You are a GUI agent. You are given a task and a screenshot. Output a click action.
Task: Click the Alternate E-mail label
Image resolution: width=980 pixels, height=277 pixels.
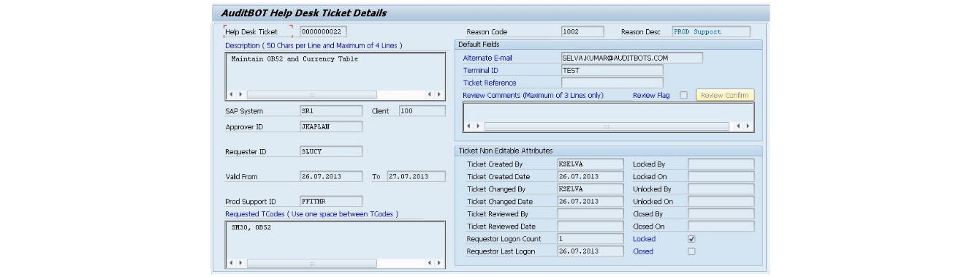488,58
